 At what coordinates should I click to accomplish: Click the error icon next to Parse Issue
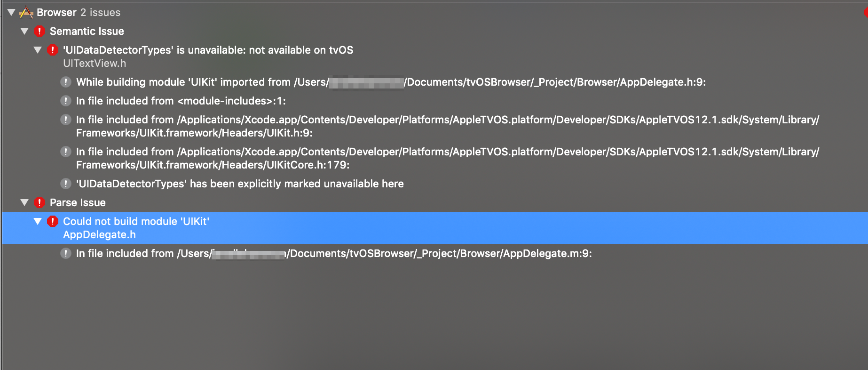[39, 202]
